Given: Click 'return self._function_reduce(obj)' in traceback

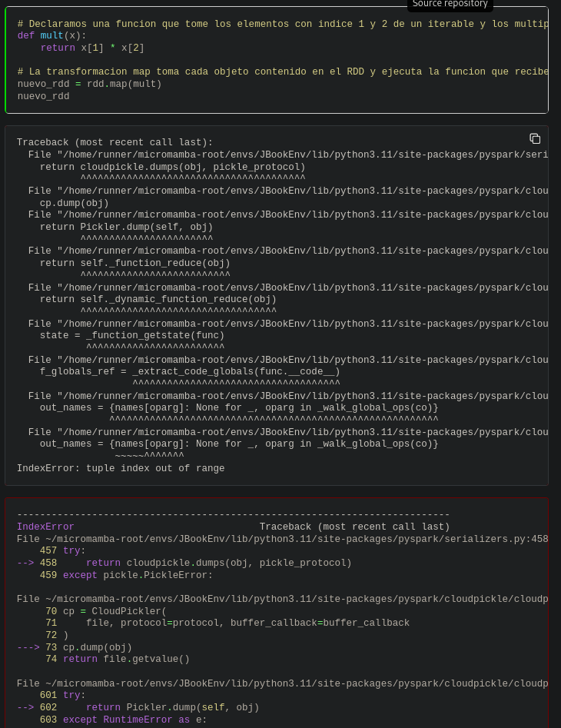Looking at the screenshot, I should point(135,263).
